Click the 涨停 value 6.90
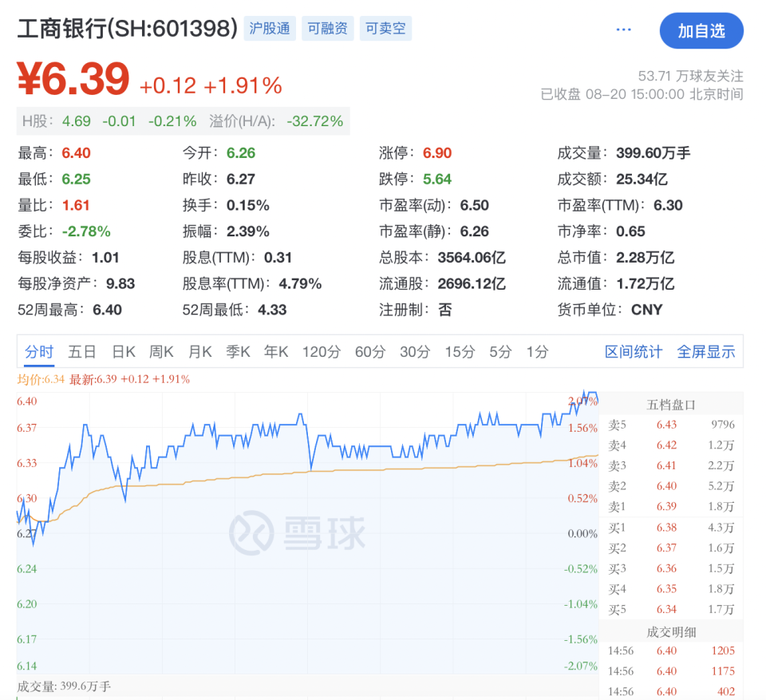The width and height of the screenshot is (766, 700). [437, 153]
